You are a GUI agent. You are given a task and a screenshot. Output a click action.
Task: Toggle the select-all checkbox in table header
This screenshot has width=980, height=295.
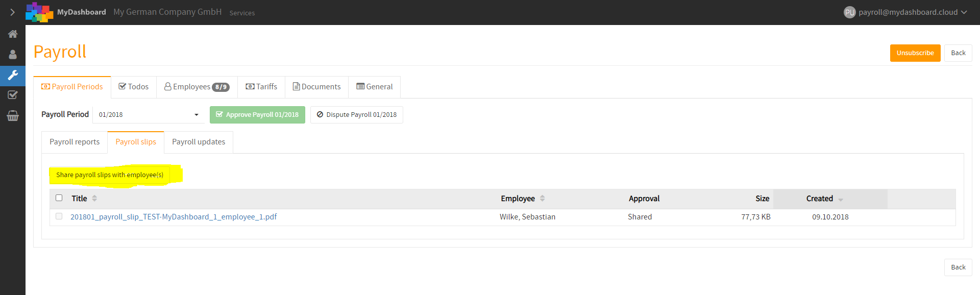click(59, 198)
